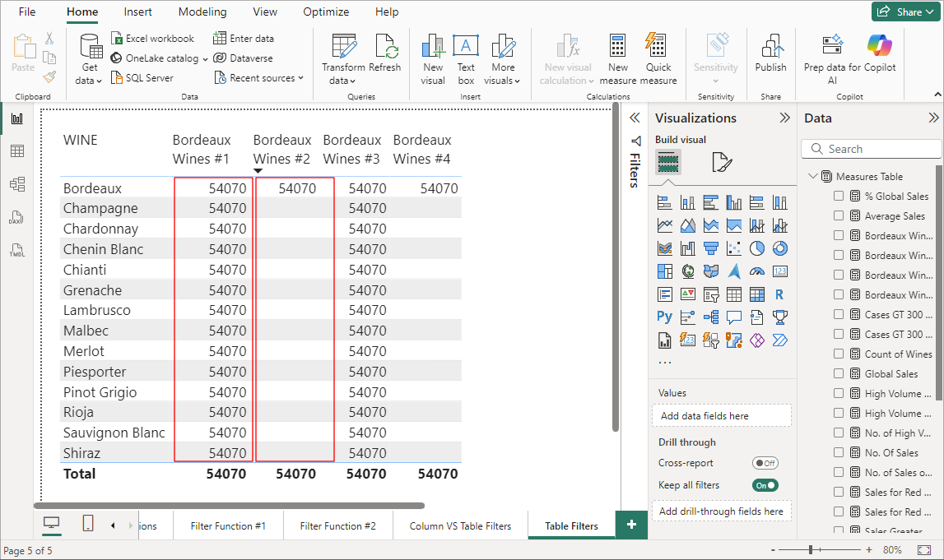Check the Global Sales measure checkbox
The width and height of the screenshot is (944, 560).
(839, 373)
